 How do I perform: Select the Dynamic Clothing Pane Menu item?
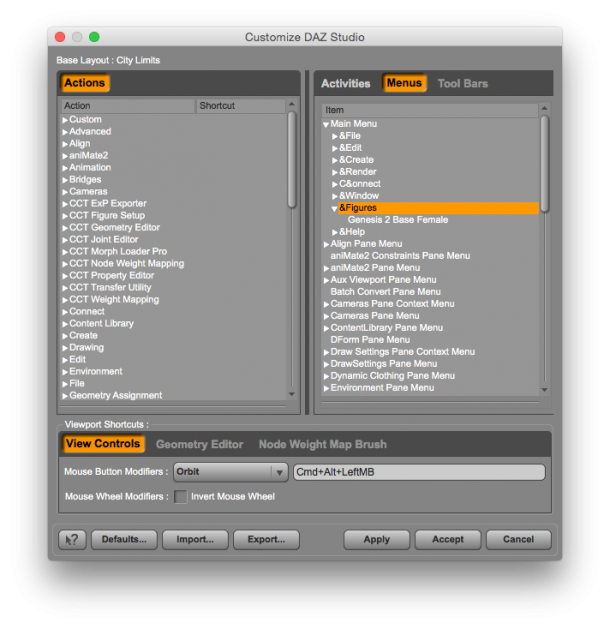click(x=393, y=376)
